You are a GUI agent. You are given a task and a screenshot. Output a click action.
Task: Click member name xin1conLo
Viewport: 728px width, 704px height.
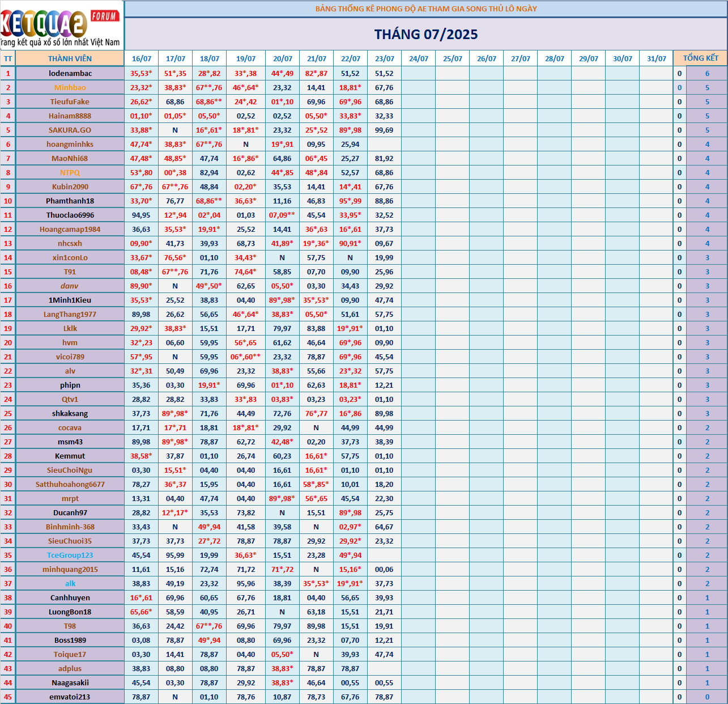point(70,257)
